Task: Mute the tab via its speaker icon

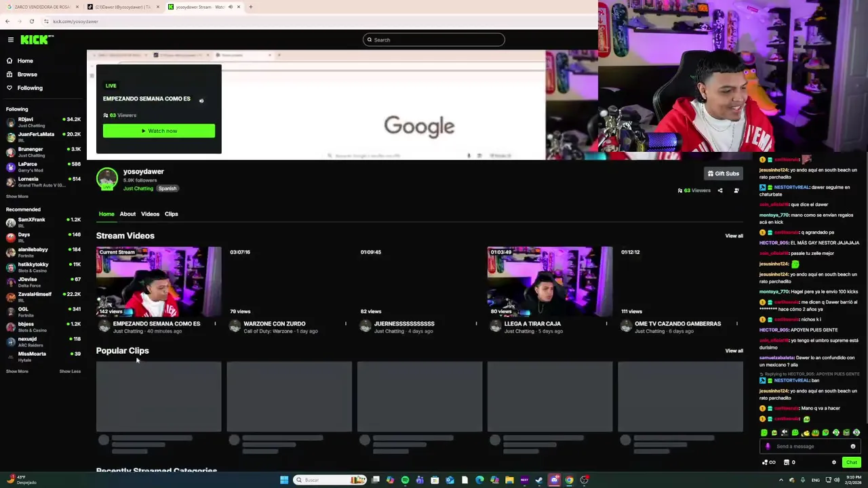Action: tap(231, 7)
